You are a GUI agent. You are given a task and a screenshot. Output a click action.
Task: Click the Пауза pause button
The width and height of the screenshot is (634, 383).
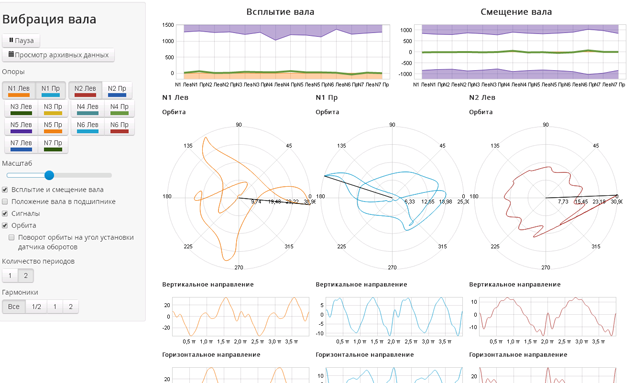click(21, 40)
